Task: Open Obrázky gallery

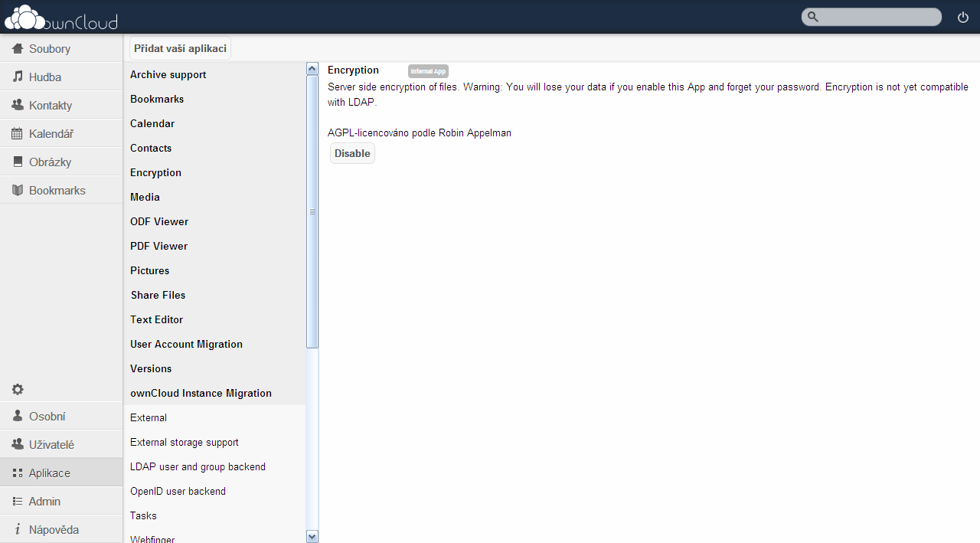Action: 61,162
